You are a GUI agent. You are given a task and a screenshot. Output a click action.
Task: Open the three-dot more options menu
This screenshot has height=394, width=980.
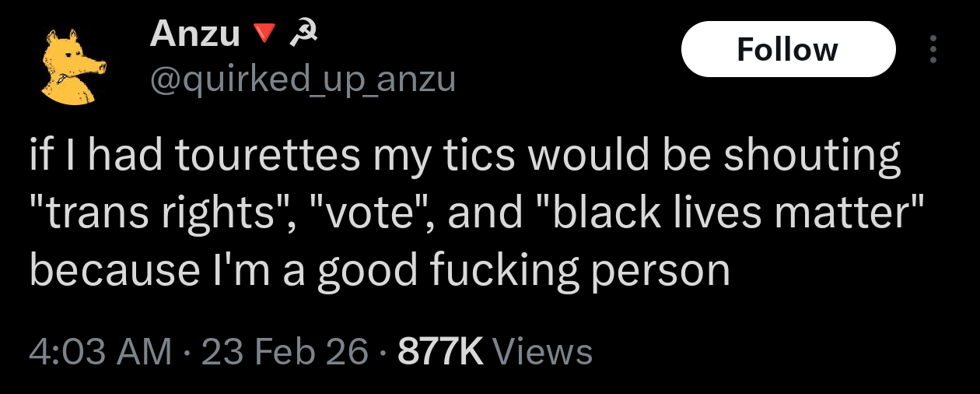pyautogui.click(x=934, y=50)
